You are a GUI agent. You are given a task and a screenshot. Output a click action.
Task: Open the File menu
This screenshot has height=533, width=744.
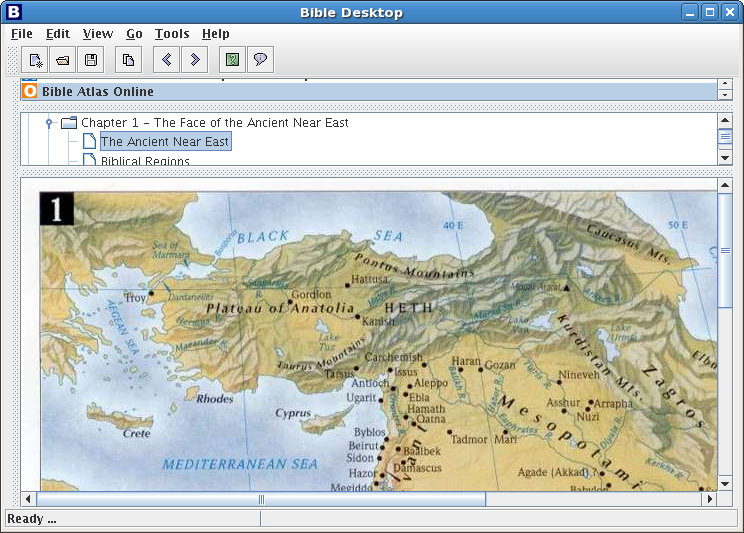click(21, 34)
